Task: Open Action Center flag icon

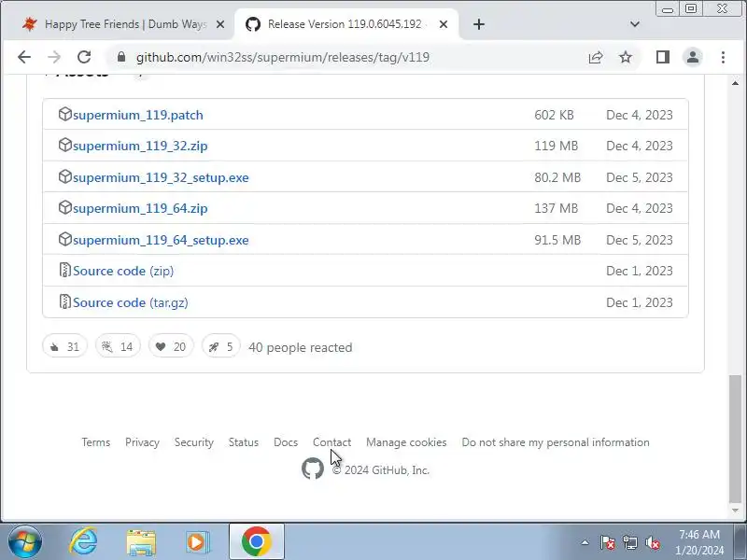Action: pos(608,542)
